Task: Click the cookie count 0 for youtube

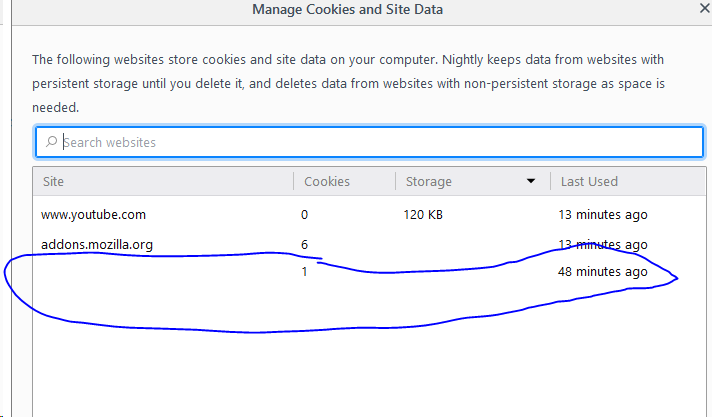Action: pyautogui.click(x=304, y=214)
